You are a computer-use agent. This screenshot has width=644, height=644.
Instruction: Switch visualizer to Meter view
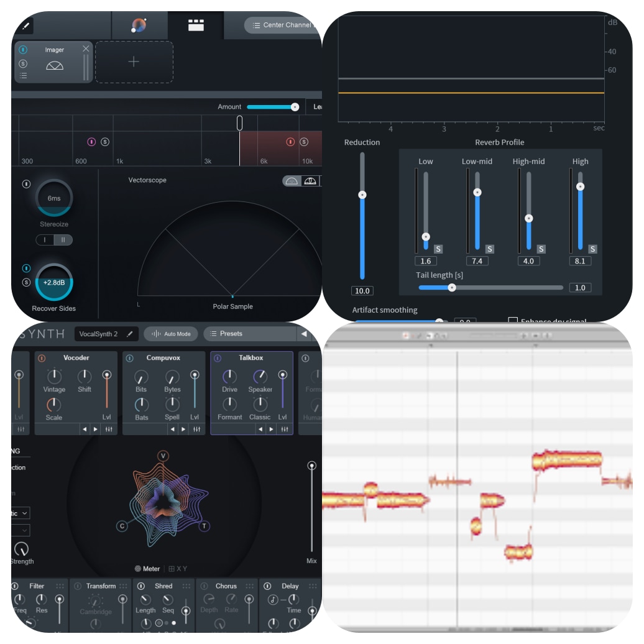point(147,569)
